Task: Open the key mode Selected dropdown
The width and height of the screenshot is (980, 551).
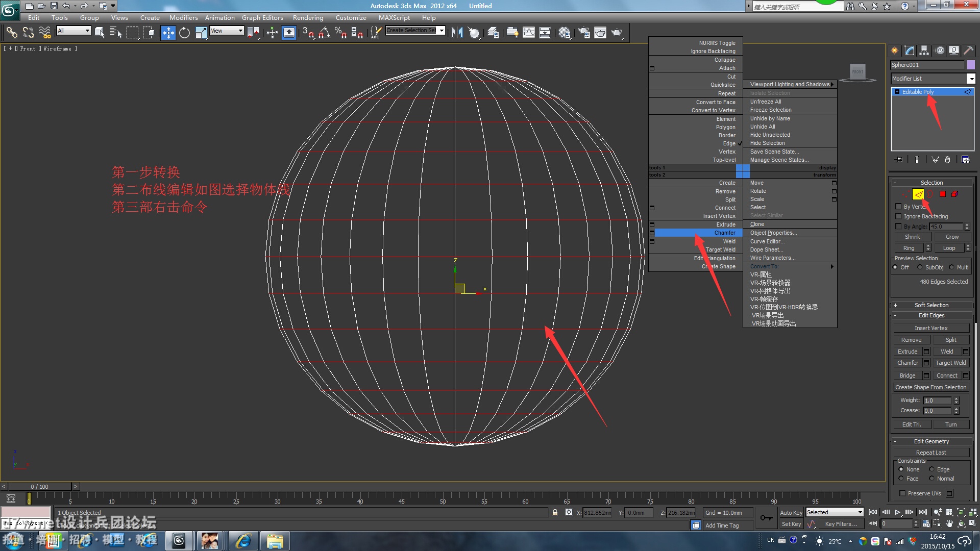Action: pos(860,512)
